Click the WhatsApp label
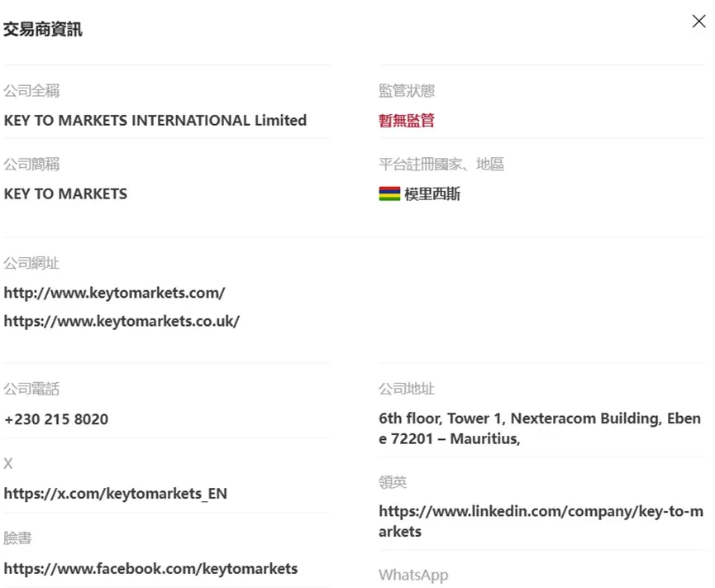The image size is (715, 588). [x=413, y=576]
